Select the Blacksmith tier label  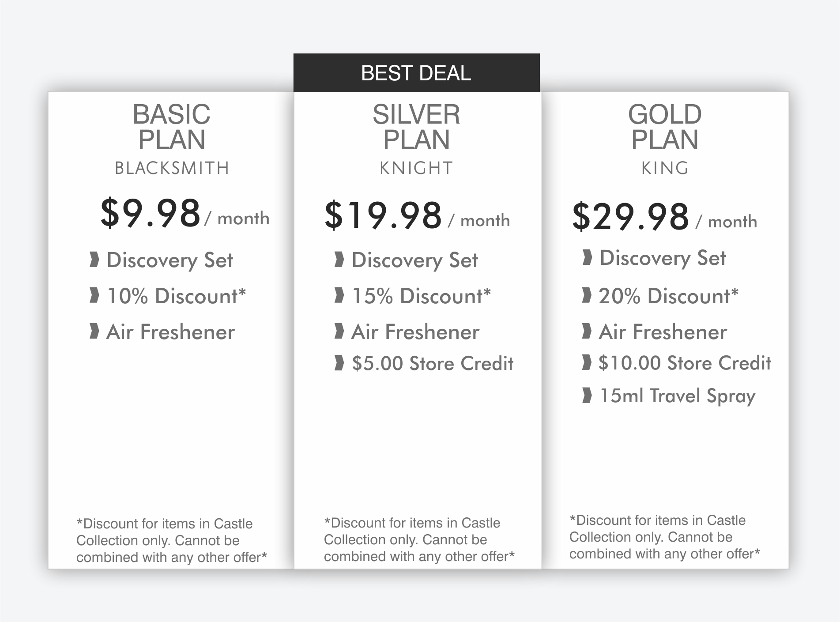(x=172, y=168)
